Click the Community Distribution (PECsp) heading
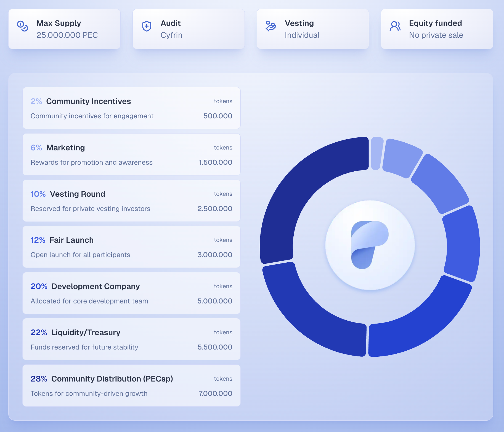This screenshot has width=504, height=432. coord(112,379)
